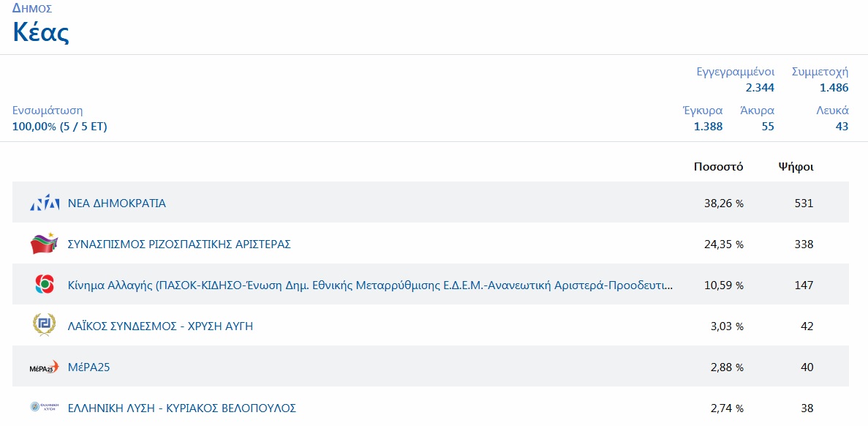Click the Ποσοστό column header
The width and height of the screenshot is (868, 426).
tap(718, 167)
